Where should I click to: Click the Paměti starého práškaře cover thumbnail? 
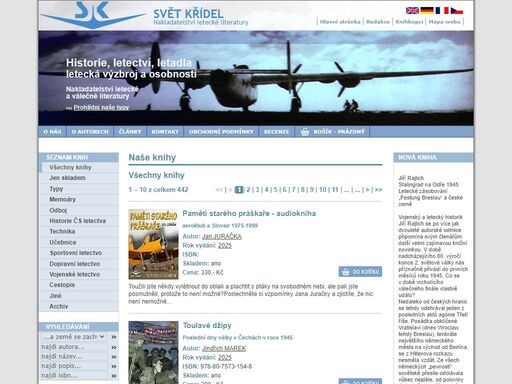tap(153, 244)
